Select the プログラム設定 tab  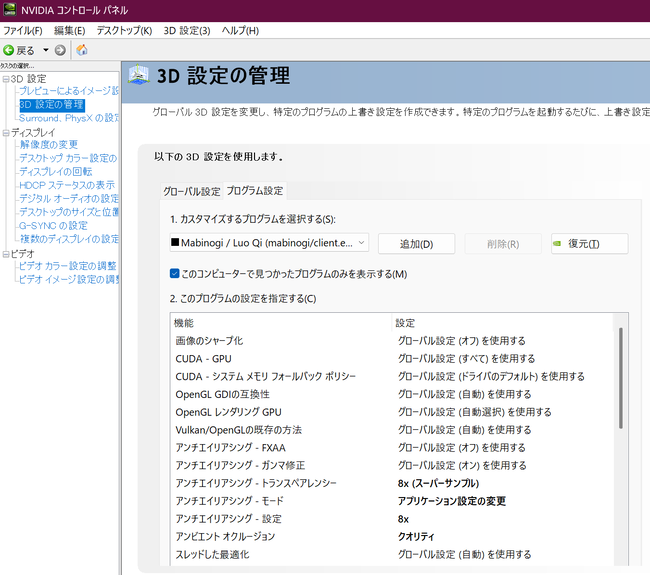[255, 191]
